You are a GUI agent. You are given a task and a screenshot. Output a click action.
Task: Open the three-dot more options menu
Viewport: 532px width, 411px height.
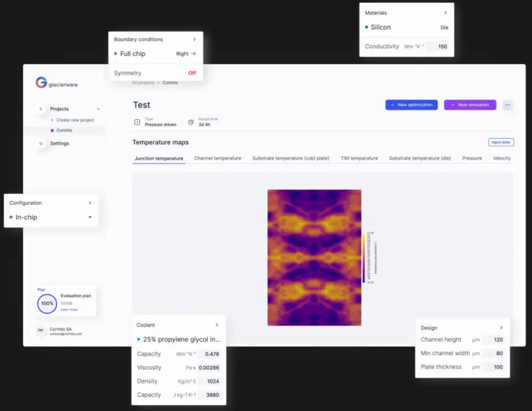(508, 105)
